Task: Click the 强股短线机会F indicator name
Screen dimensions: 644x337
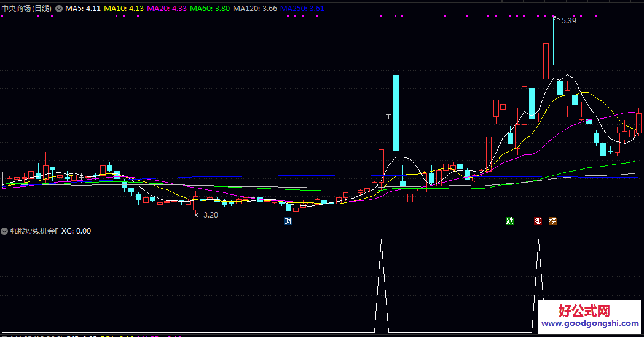Action: click(34, 231)
